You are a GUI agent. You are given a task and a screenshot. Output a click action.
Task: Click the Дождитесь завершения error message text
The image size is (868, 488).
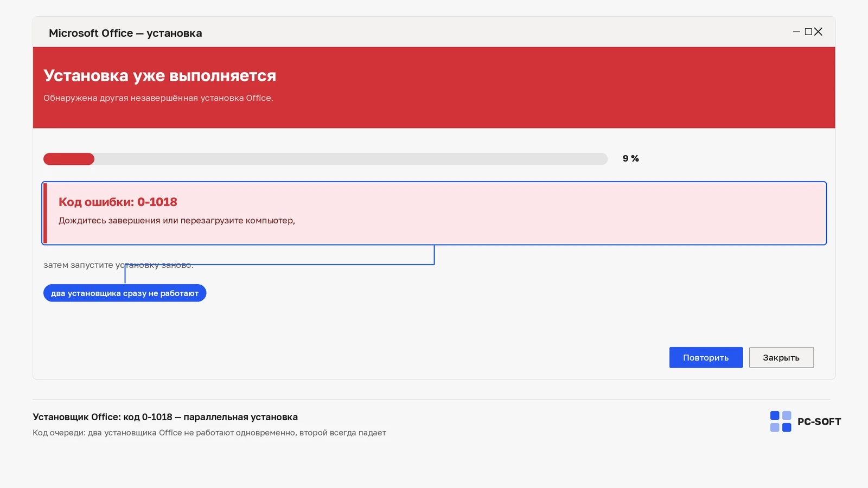pos(177,221)
